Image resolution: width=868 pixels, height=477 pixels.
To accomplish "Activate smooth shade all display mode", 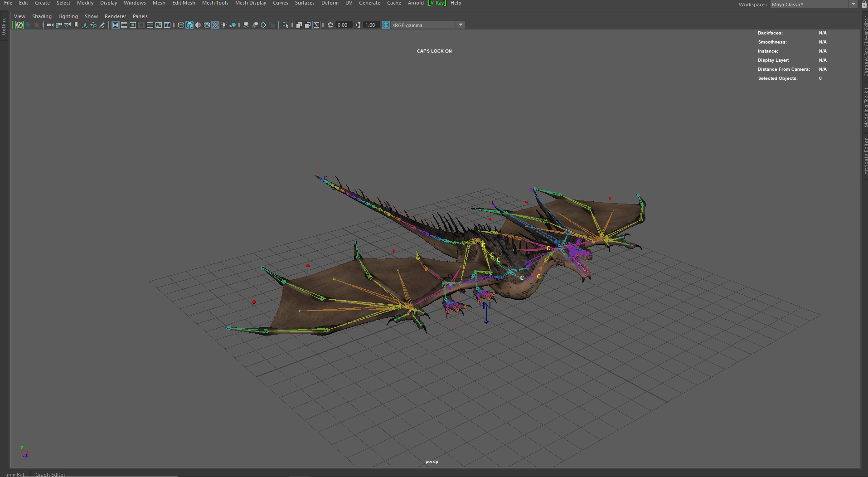I will pos(189,25).
